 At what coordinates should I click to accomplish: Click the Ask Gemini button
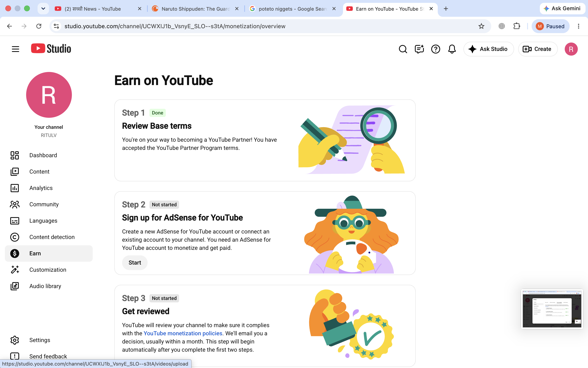coord(562,9)
